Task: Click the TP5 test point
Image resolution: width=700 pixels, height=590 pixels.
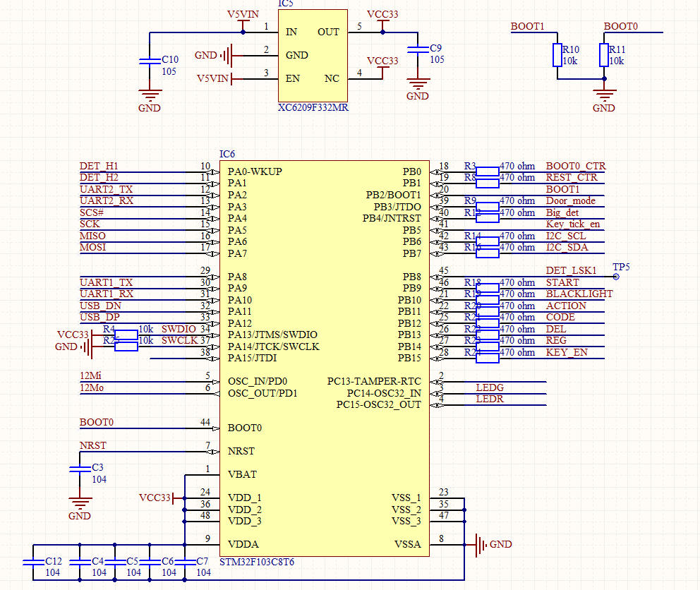Action: [616, 277]
